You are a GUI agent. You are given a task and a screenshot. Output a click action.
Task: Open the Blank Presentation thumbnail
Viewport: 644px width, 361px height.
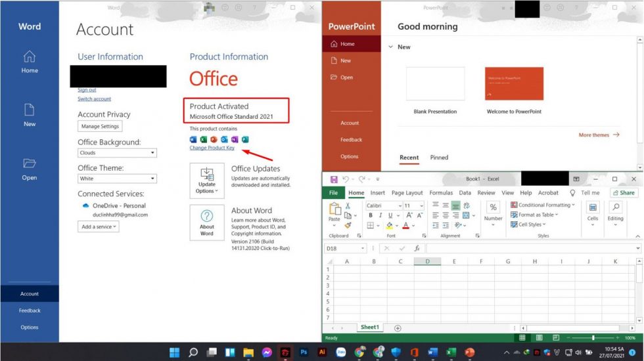click(435, 84)
